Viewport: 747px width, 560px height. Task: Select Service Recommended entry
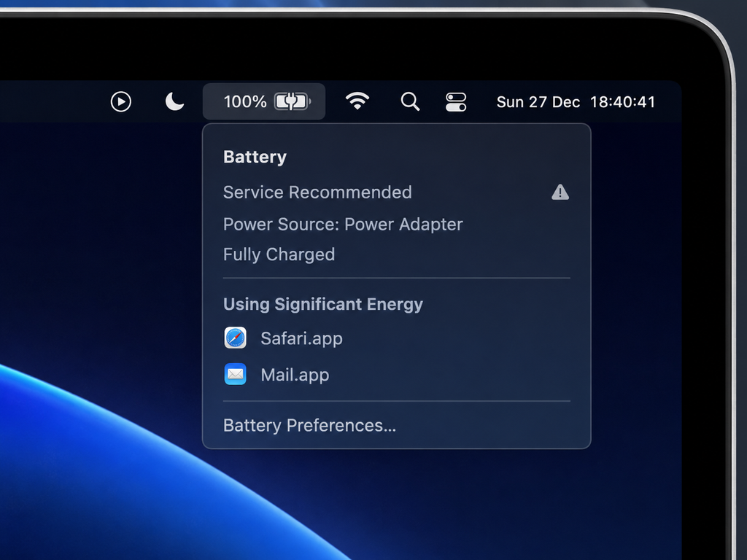point(396,192)
